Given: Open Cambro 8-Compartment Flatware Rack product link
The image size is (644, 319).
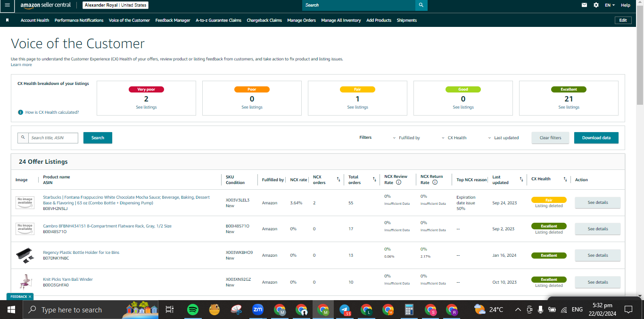Looking at the screenshot, I should [107, 226].
